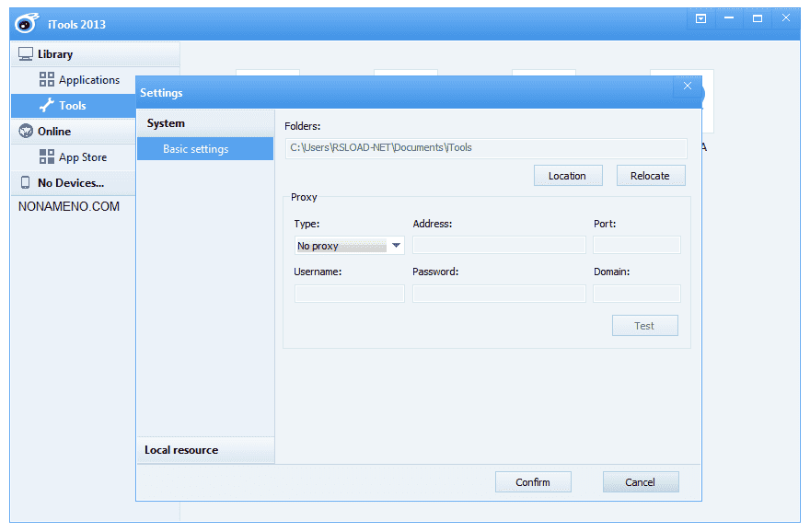Open the title bar dropdown menu icon
This screenshot has height=532, width=810.
700,18
